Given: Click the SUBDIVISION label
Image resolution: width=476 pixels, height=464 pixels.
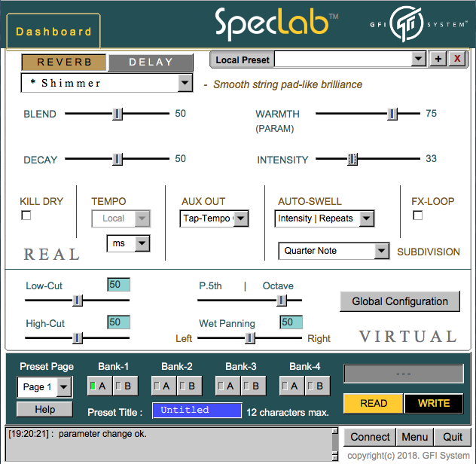Looking at the screenshot, I should click(x=429, y=252).
